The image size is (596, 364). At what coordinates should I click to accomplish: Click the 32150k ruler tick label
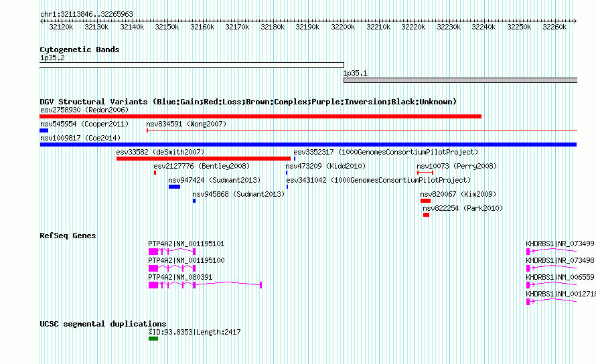point(167,27)
